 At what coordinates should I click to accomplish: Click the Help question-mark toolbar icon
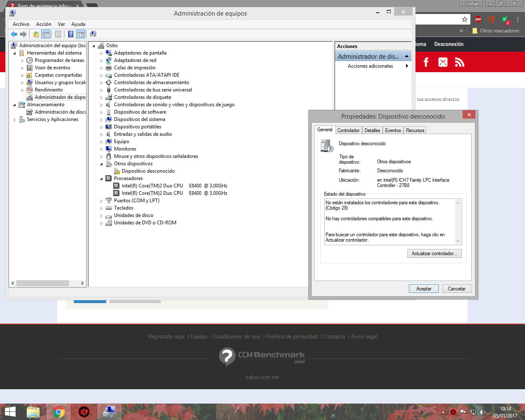(71, 34)
